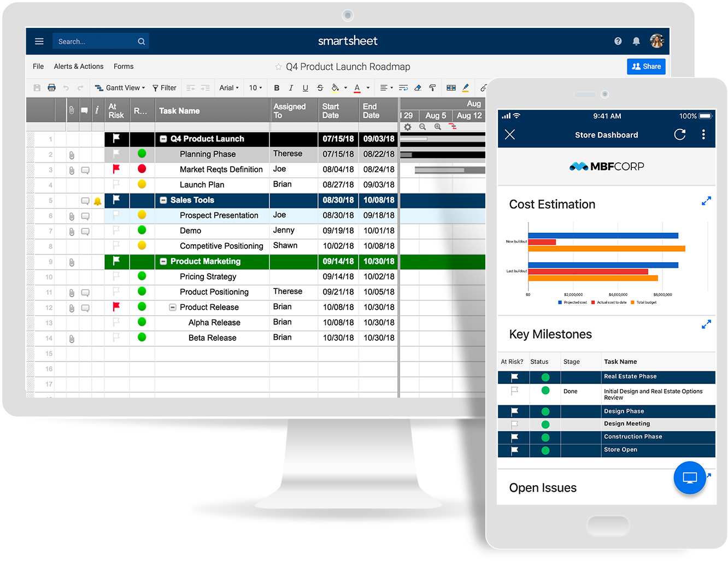Toggle At Risk flag for Product Release
This screenshot has height=561, width=728.
(116, 307)
